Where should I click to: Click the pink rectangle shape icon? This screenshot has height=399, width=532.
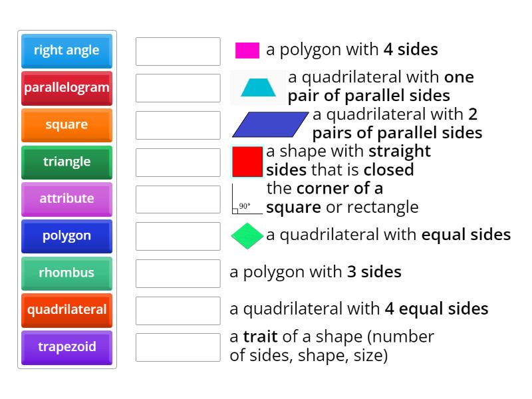[247, 49]
